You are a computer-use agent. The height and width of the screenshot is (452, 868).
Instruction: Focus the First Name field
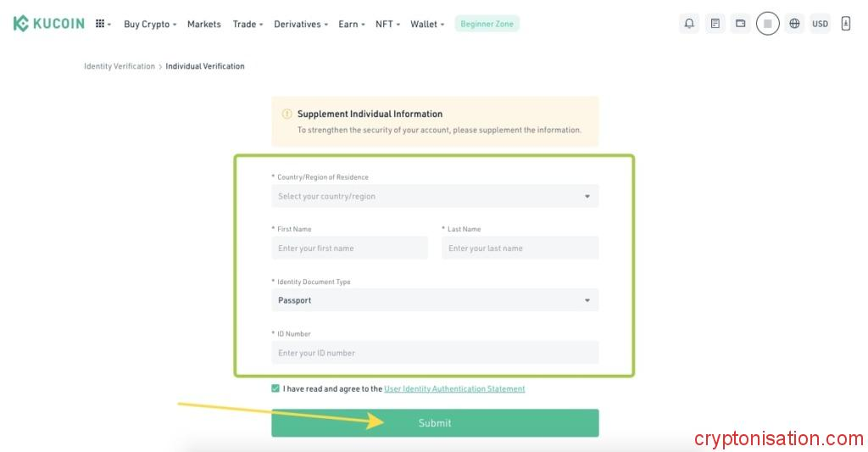click(349, 248)
